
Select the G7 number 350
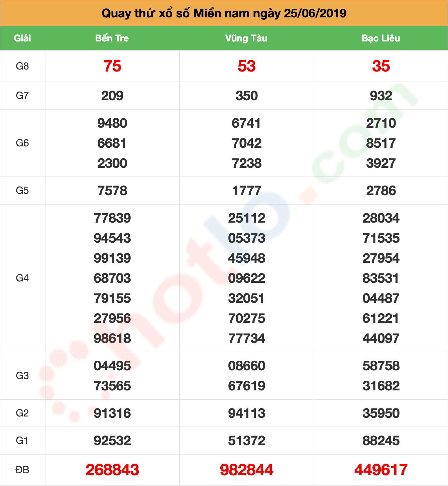[247, 96]
